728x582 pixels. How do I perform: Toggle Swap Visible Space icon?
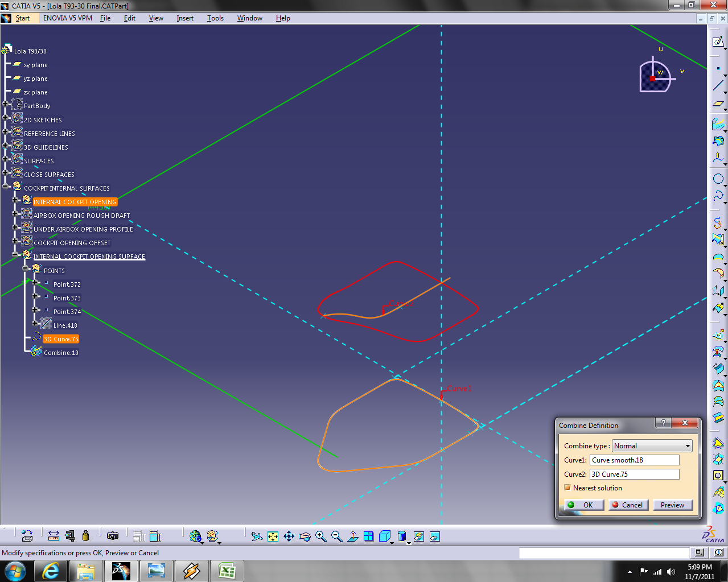[x=435, y=536]
